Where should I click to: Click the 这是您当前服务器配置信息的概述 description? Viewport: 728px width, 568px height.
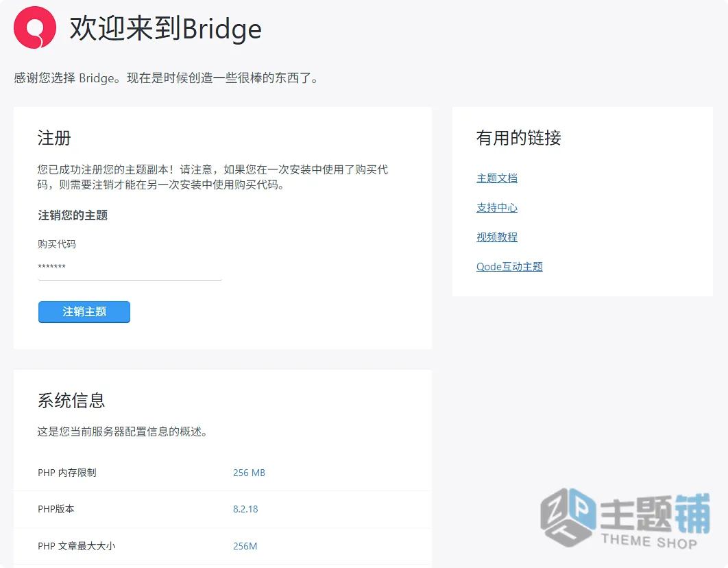click(123, 432)
